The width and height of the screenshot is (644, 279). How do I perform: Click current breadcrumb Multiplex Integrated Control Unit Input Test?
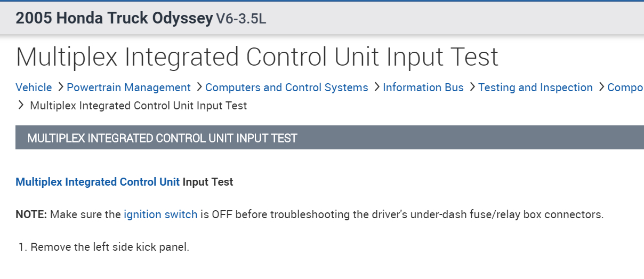click(x=139, y=106)
